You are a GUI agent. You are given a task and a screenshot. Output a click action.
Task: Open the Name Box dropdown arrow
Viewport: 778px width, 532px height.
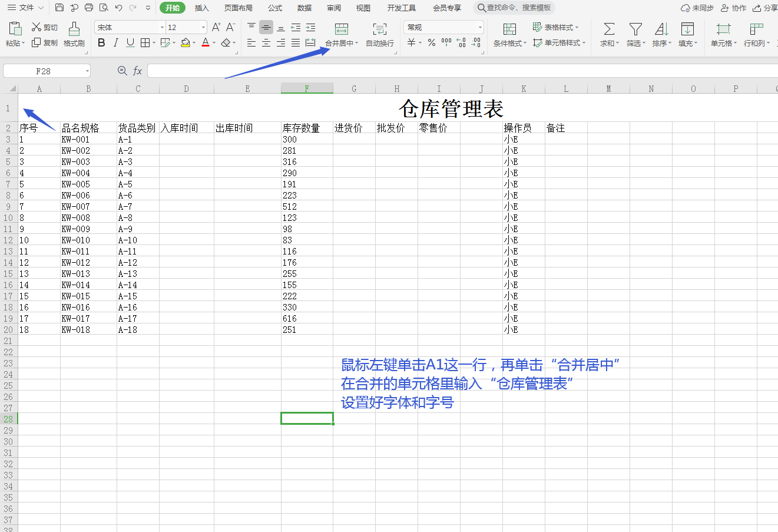[x=87, y=71]
